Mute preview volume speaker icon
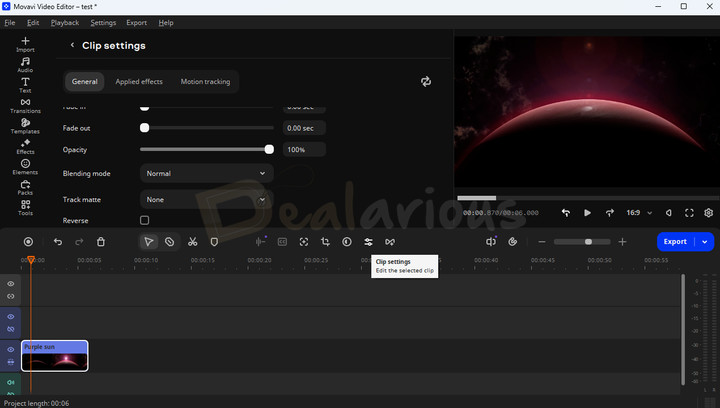The image size is (720, 408). tap(669, 213)
